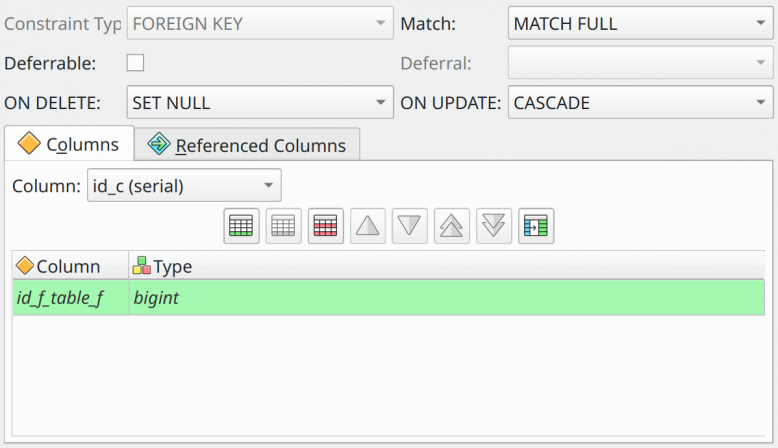The height and width of the screenshot is (448, 778).
Task: Click the bigint type cell
Action: pos(447,298)
